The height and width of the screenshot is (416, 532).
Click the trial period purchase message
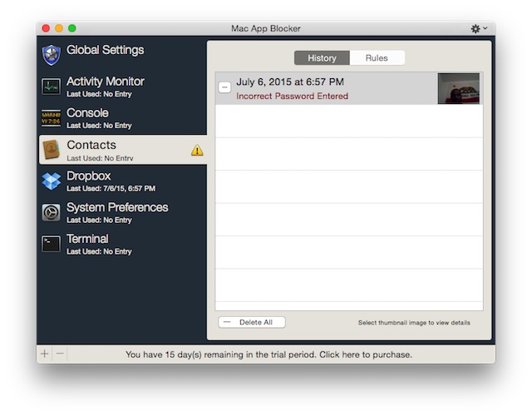point(268,354)
